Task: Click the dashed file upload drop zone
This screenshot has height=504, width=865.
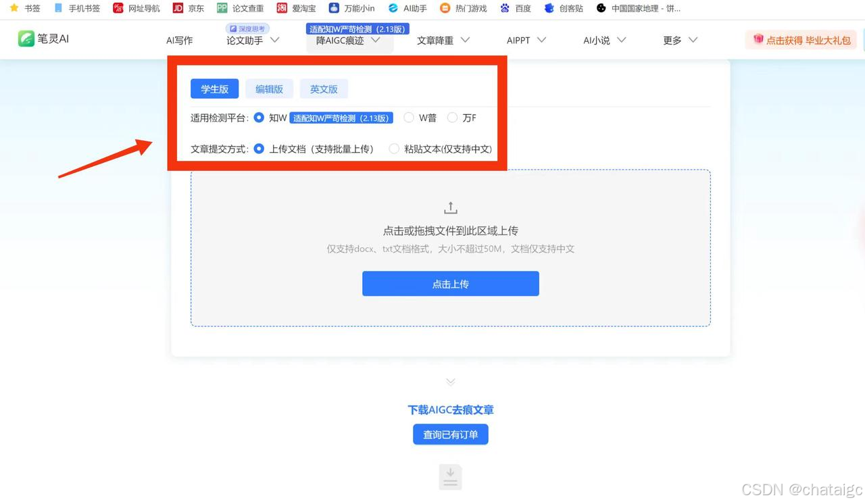Action: [451, 248]
